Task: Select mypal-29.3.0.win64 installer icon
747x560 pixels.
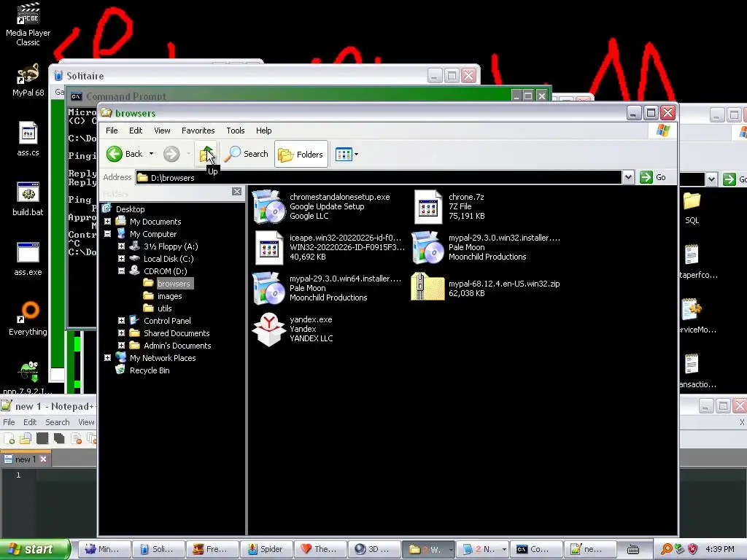Action: click(x=268, y=289)
